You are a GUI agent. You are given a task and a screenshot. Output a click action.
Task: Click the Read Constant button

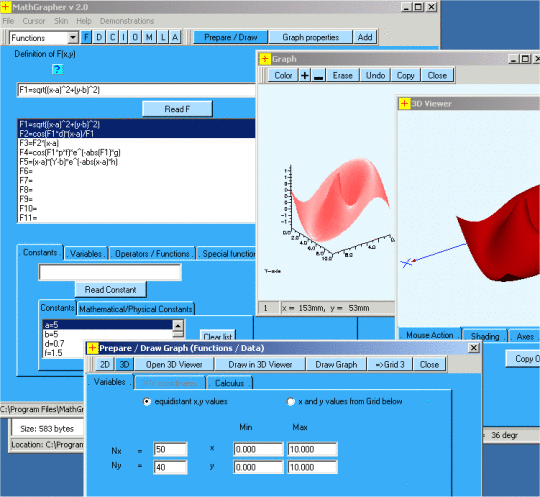click(111, 290)
